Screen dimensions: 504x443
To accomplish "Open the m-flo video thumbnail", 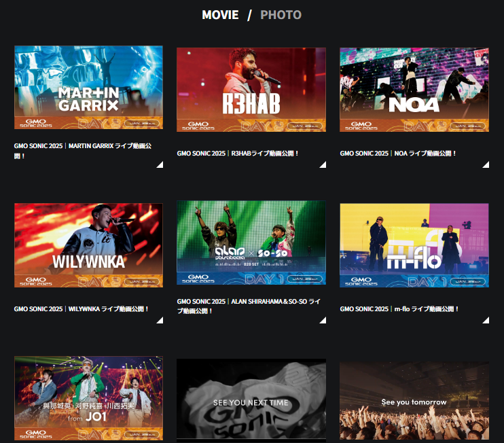I will pos(414,245).
